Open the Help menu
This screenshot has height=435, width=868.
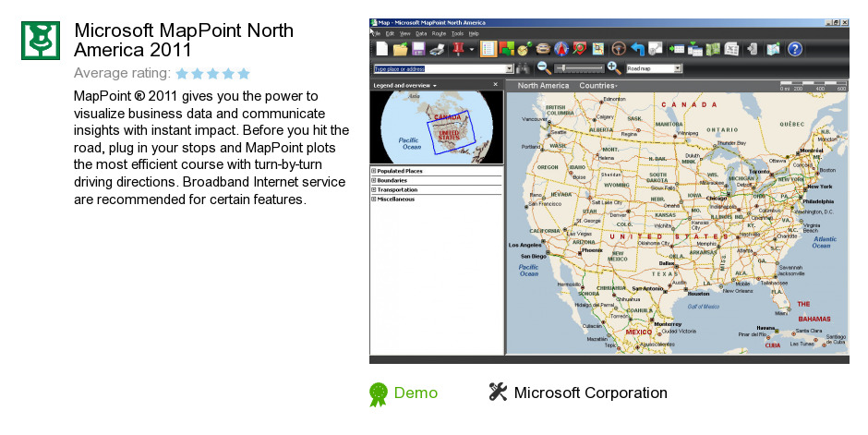[474, 34]
